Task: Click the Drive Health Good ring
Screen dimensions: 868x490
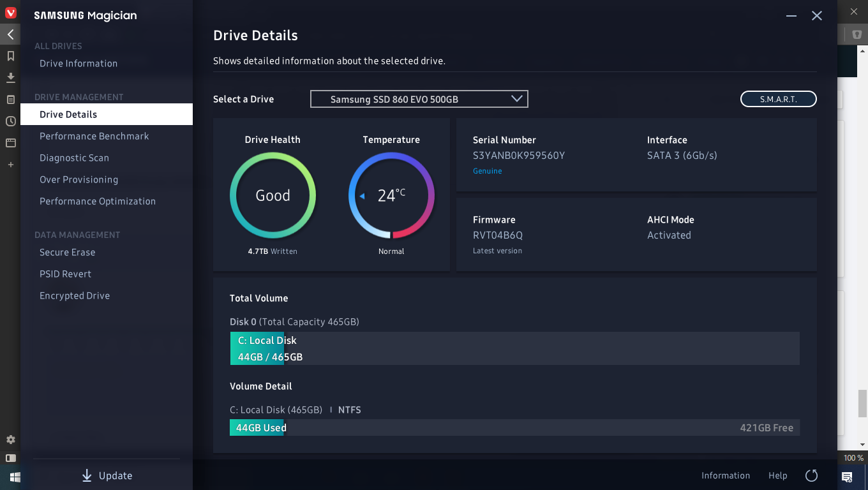Action: [273, 195]
